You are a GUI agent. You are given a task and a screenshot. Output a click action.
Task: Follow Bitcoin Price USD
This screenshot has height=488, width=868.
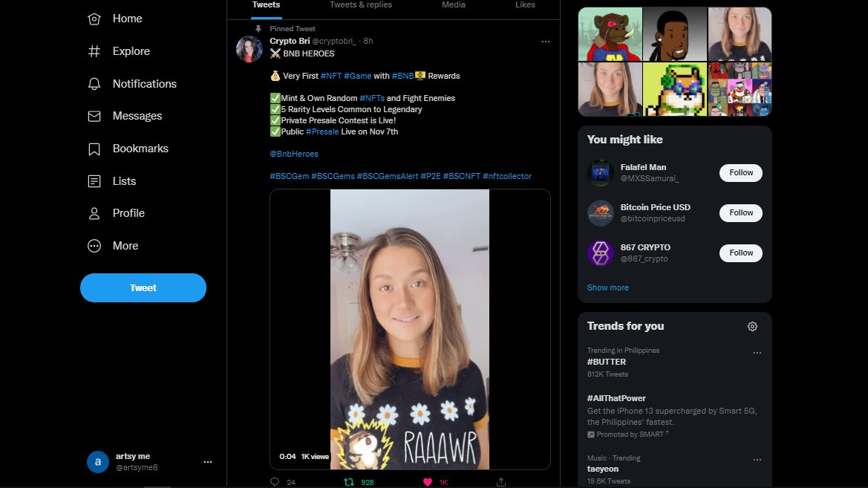coord(741,212)
